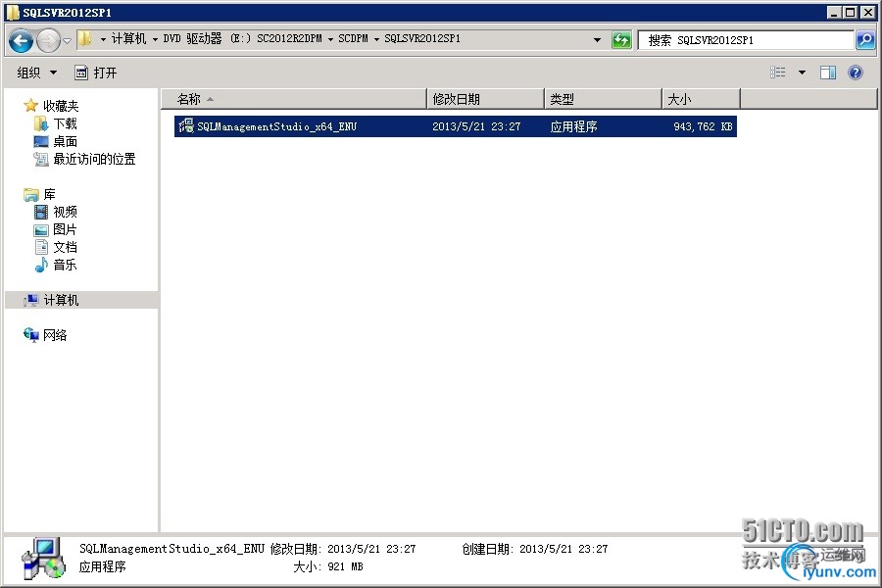Click the 计算机 computer icon in sidebar
Screen dimensions: 882x588
click(x=31, y=300)
